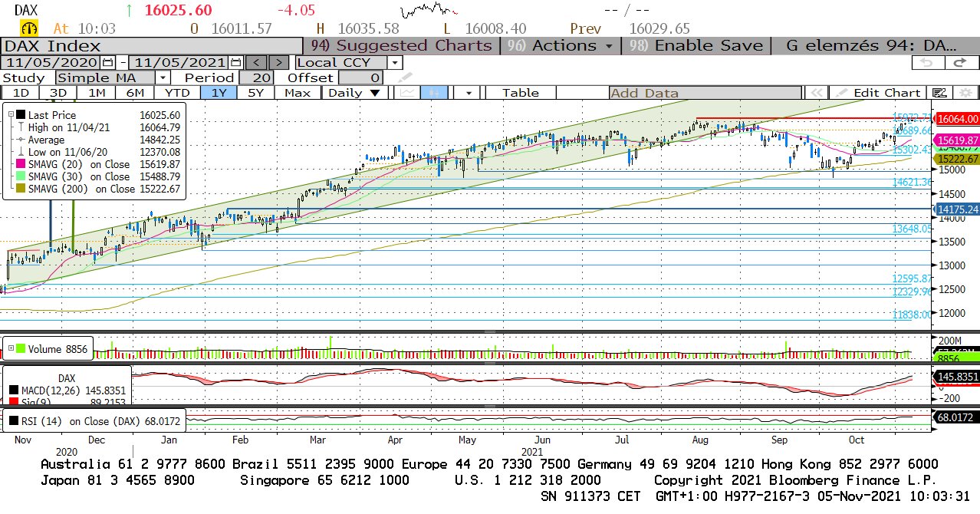Collapse the Last Price legend tree
This screenshot has width=980, height=514.
(10, 114)
